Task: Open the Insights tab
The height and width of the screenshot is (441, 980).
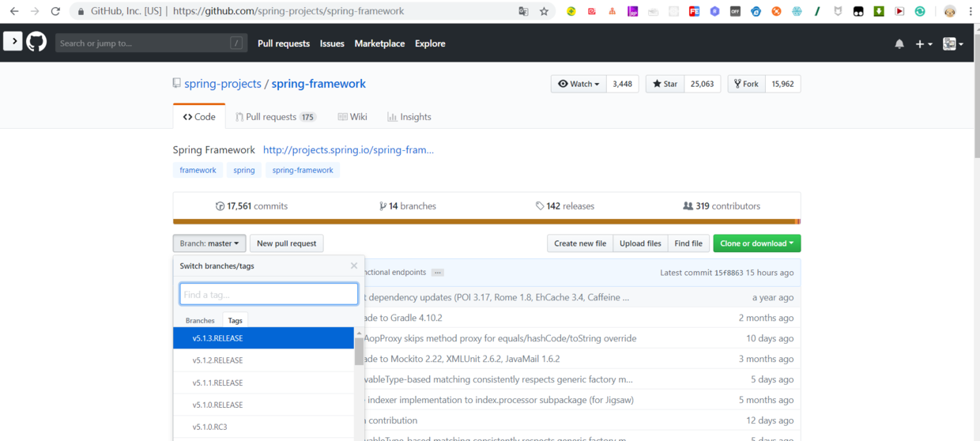Action: pos(409,117)
